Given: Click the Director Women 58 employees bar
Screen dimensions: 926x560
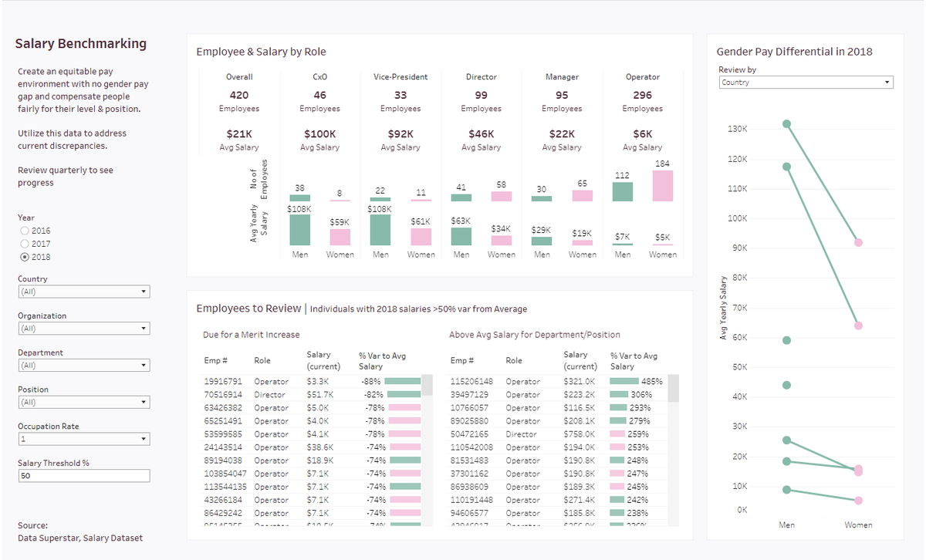Looking at the screenshot, I should coord(501,197).
